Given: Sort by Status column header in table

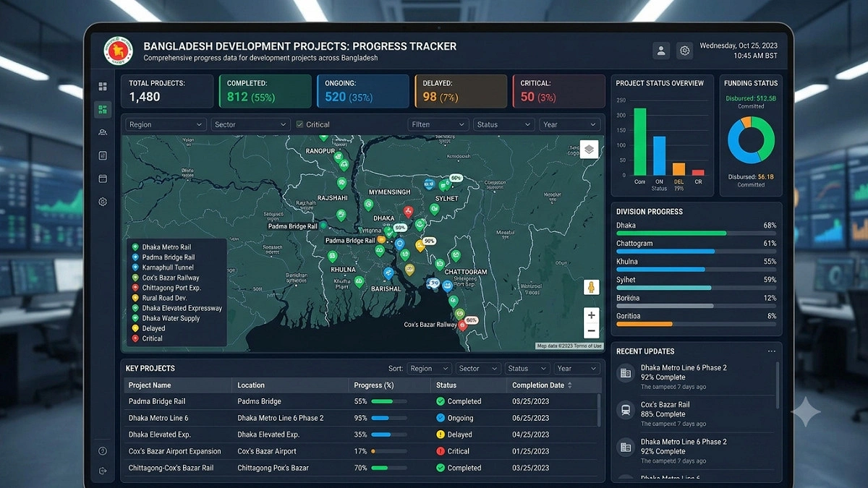Looking at the screenshot, I should (446, 385).
